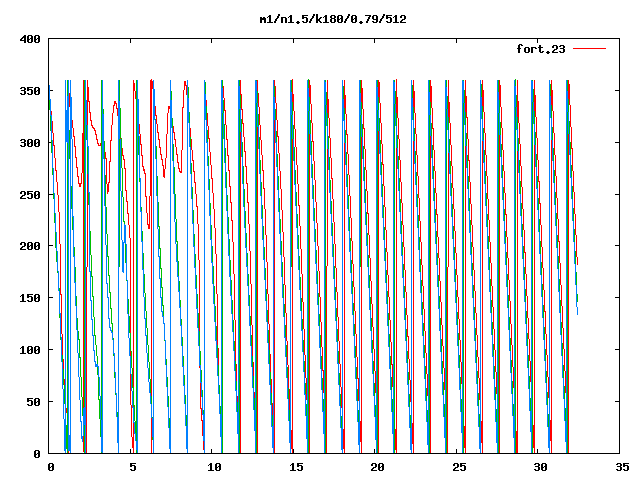This screenshot has height=480, width=640.
Task: Click x-axis label 35
Action: coord(622,467)
